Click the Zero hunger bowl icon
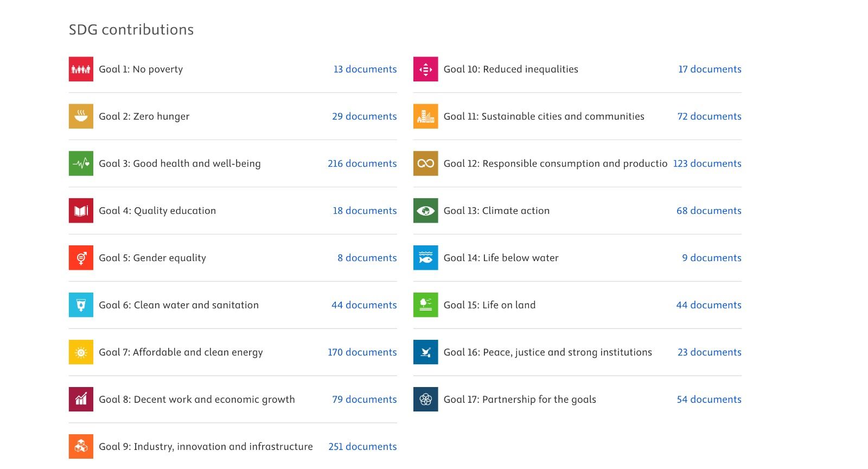This screenshot has width=868, height=469. pos(81,116)
